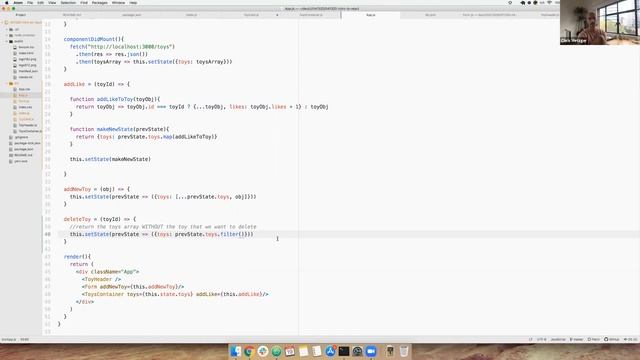Open package-lock.json in the tree view

point(27,143)
